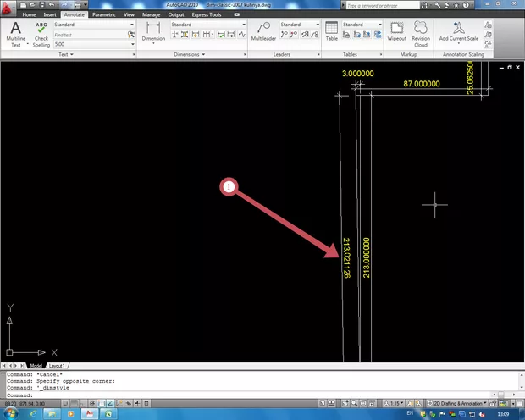
Task: Open the Parametric ribbon tab
Action: coord(104,15)
